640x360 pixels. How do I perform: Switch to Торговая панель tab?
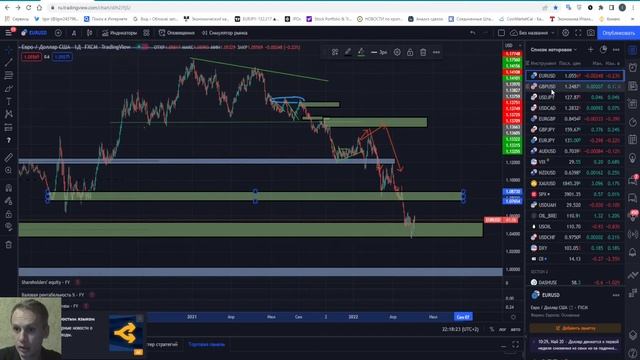pos(207,344)
